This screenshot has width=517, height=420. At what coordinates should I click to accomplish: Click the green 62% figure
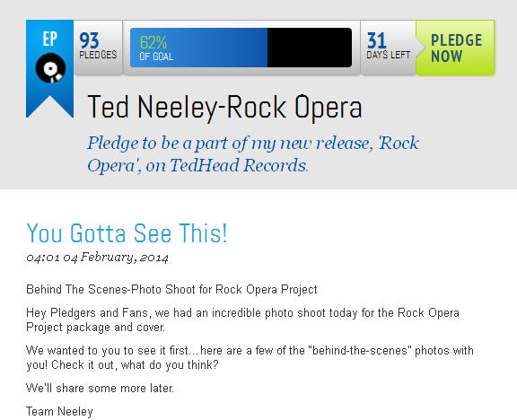click(x=153, y=42)
